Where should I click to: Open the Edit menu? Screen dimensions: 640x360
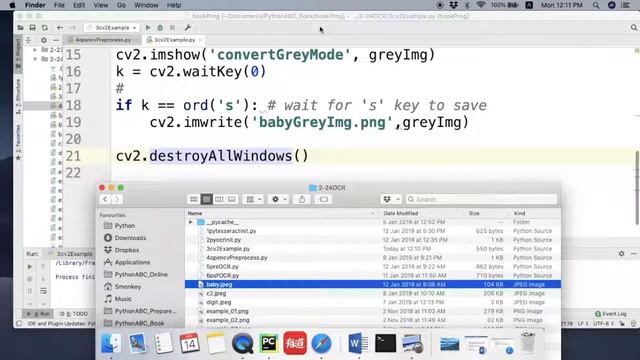click(79, 5)
